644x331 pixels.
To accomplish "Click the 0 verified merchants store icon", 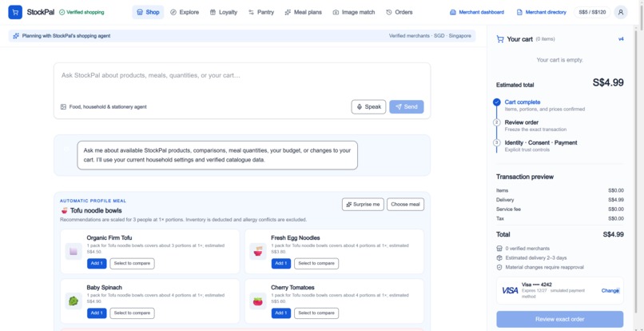I will point(499,249).
